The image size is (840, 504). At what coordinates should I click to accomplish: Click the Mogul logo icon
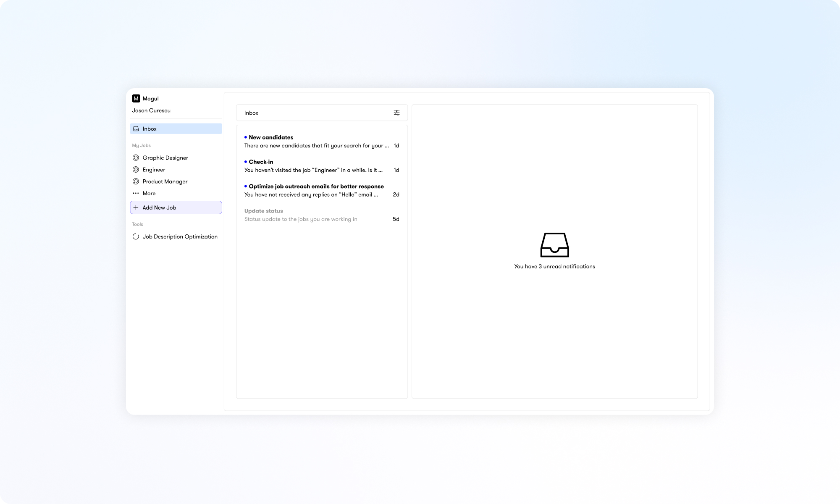click(136, 98)
